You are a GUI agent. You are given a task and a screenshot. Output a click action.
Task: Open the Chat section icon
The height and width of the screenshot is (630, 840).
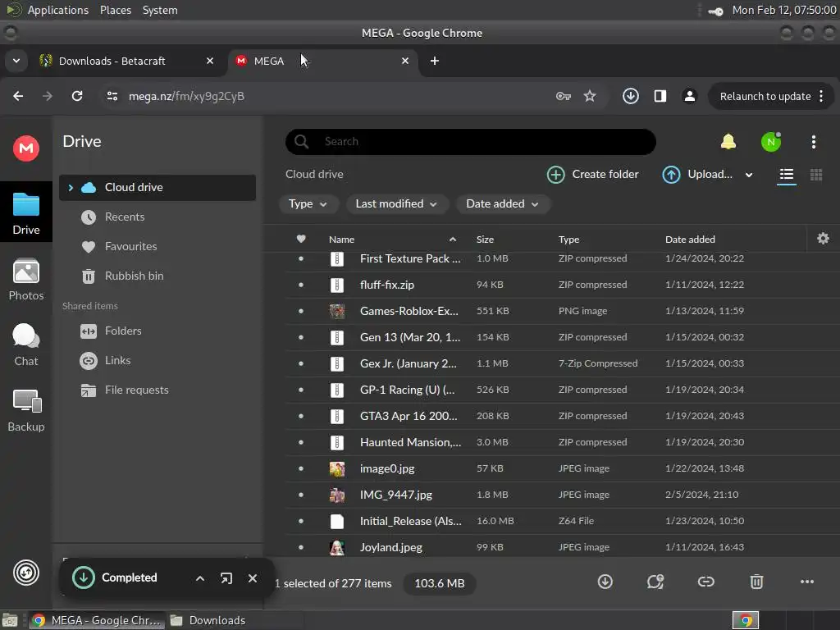coord(26,336)
